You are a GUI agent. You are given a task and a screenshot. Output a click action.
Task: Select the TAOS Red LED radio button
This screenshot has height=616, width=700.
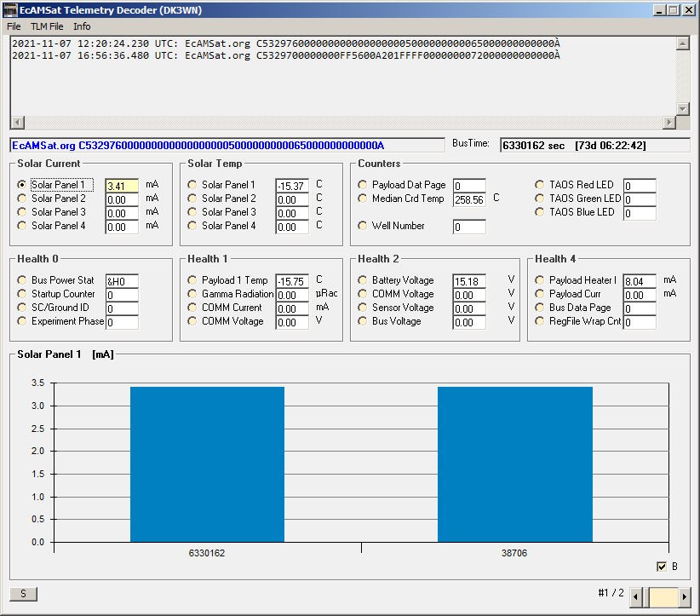539,185
